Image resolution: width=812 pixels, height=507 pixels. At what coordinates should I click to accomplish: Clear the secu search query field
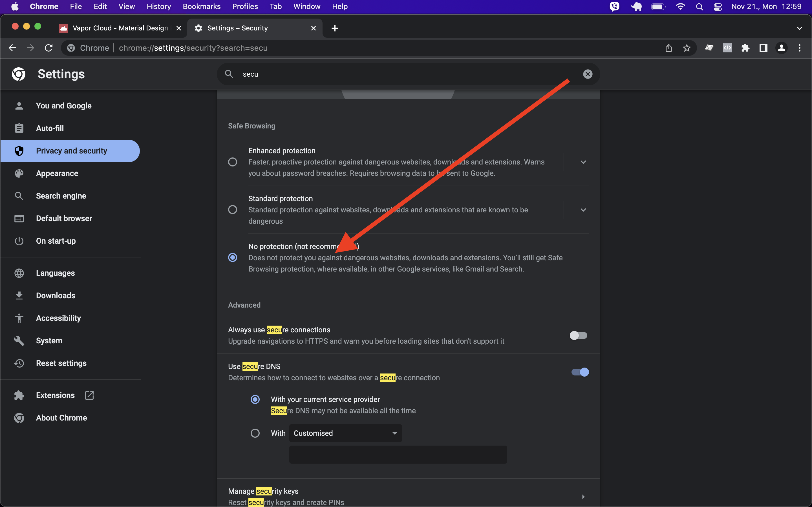point(588,74)
